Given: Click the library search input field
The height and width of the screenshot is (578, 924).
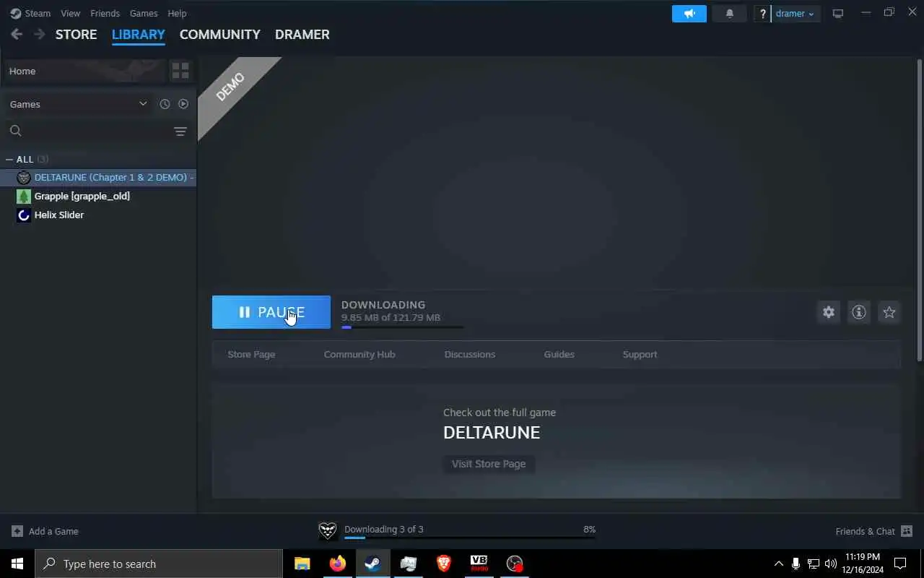Looking at the screenshot, I should (x=97, y=131).
